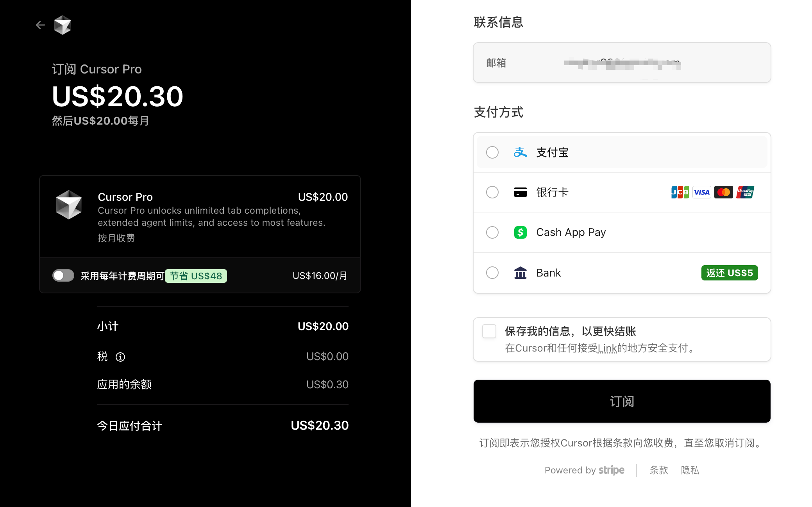Click the black 订阅 subscribe button

(x=622, y=401)
